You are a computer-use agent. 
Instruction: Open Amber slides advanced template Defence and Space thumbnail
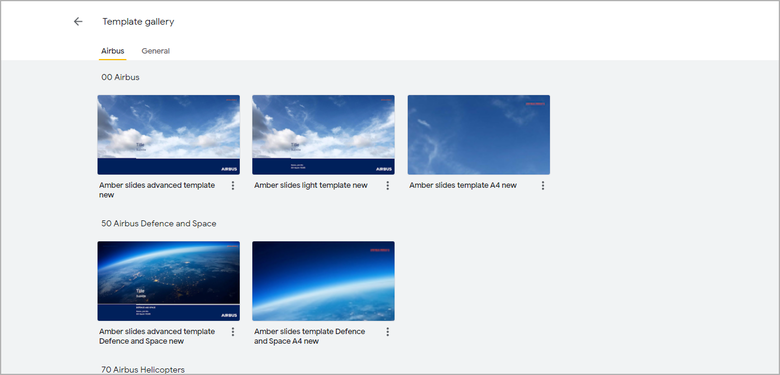[169, 281]
